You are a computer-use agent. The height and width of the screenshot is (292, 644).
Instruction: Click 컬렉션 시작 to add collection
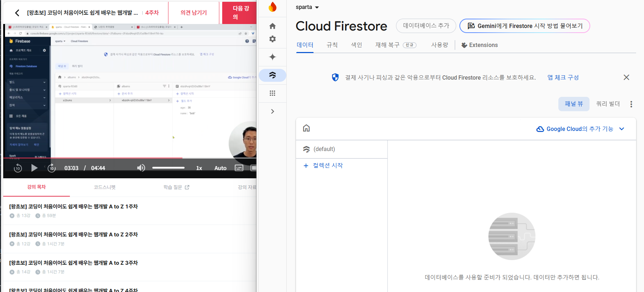click(323, 165)
